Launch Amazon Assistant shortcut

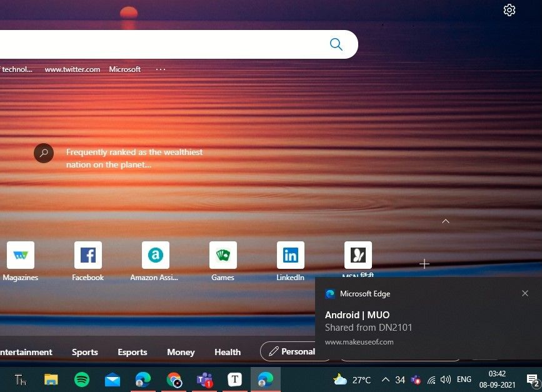click(155, 254)
